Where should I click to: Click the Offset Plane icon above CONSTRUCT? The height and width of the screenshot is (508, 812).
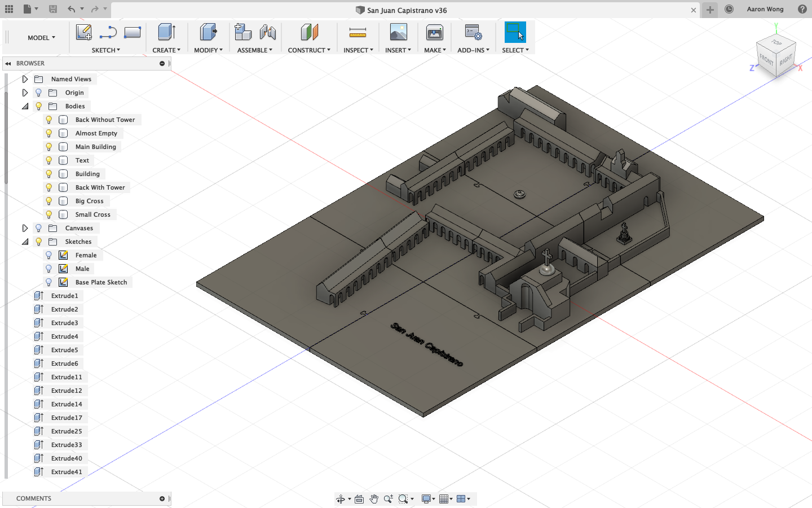click(309, 32)
